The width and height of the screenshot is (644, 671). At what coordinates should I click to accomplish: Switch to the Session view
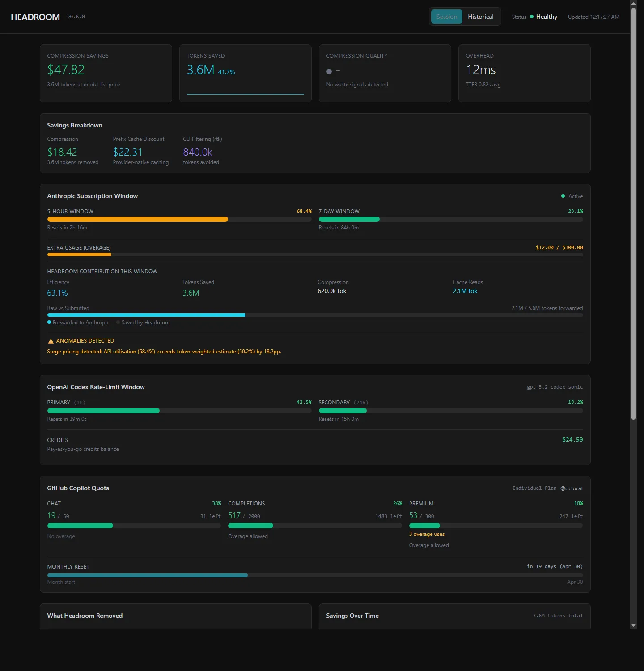coord(446,17)
